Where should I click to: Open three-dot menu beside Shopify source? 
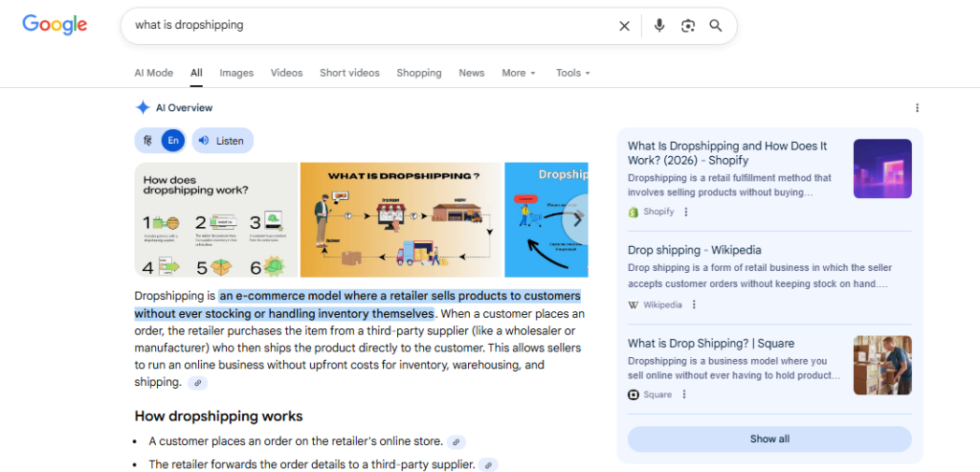[x=686, y=212]
